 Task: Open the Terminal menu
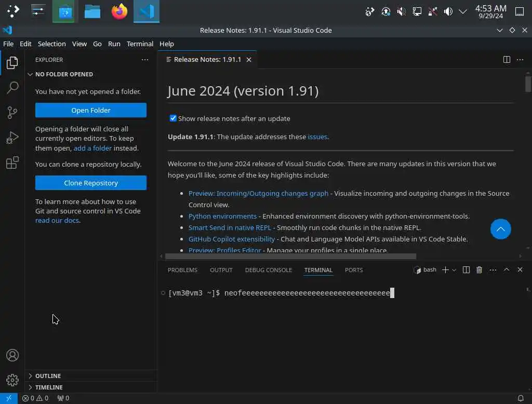pos(140,44)
